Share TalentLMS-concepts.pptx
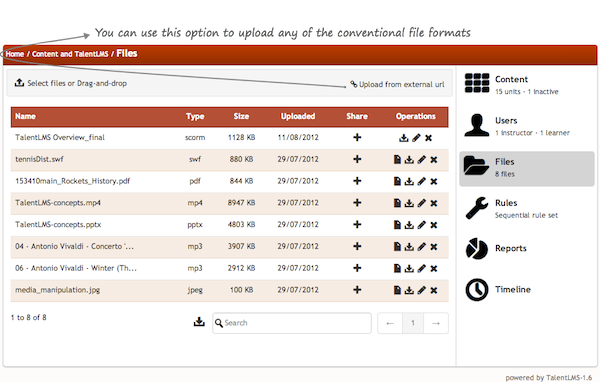Viewport: 600px width, 382px height. coord(357,224)
